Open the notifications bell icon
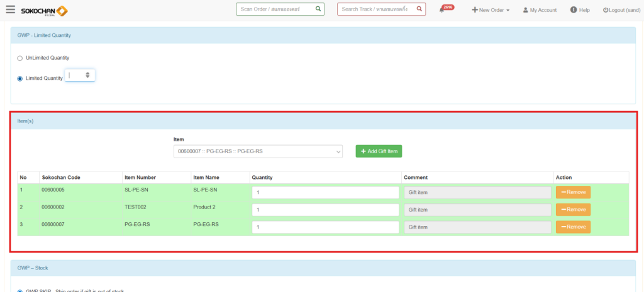The image size is (644, 292). [x=442, y=10]
